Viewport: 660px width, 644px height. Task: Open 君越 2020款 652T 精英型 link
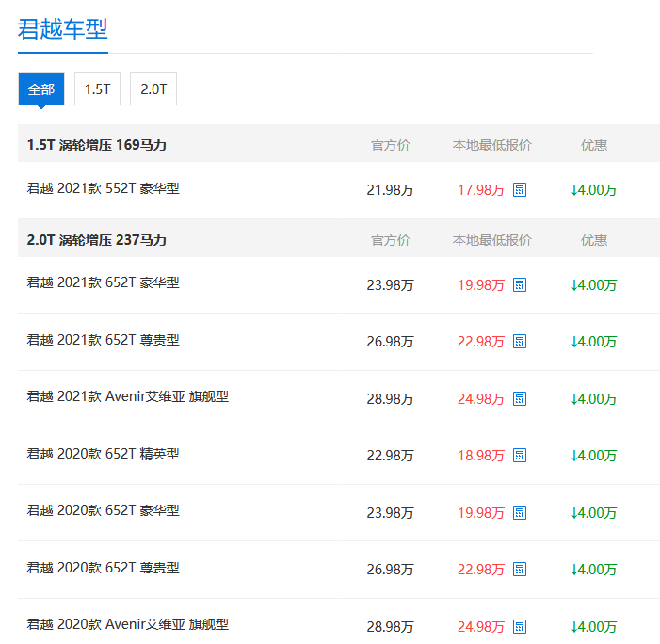(103, 454)
